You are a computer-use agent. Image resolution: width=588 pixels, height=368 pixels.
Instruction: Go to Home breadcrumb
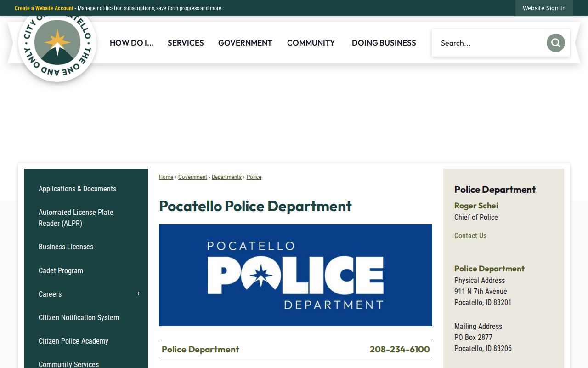166,177
